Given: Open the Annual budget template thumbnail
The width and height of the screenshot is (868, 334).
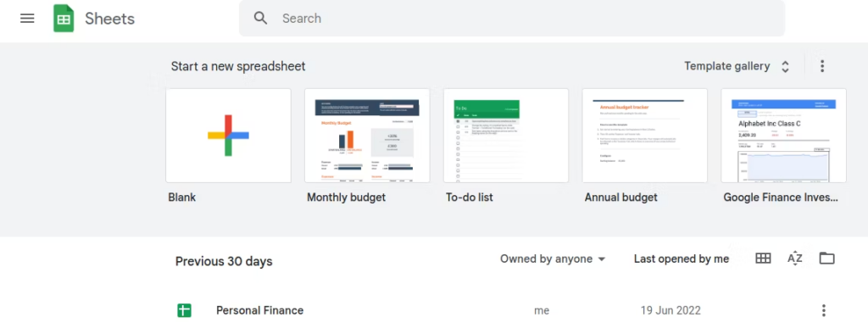Looking at the screenshot, I should tap(645, 136).
